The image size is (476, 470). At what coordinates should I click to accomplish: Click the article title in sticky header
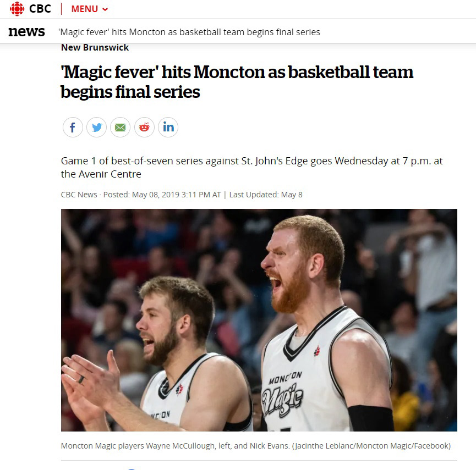tap(189, 32)
